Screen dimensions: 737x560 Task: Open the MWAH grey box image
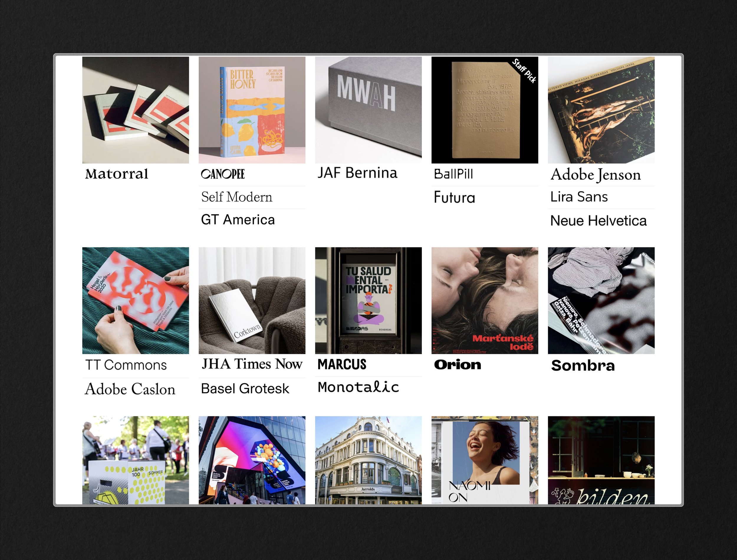pyautogui.click(x=368, y=110)
